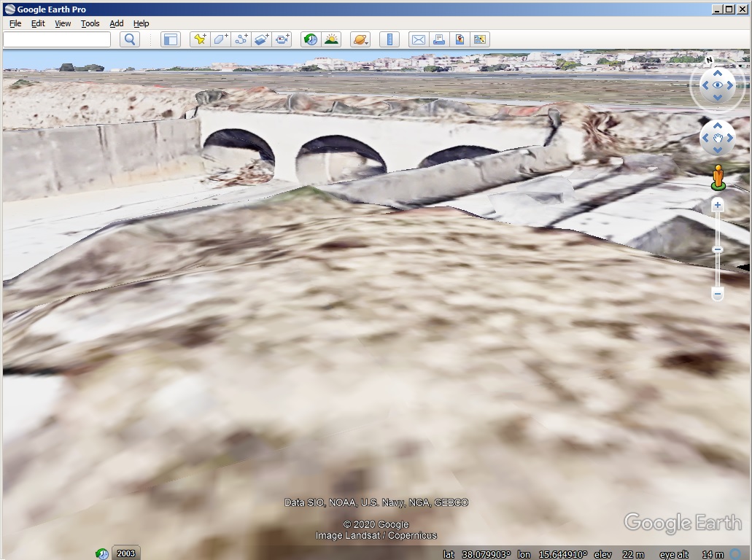Open the View menu
Viewport: 752px width, 560px height.
pos(62,23)
